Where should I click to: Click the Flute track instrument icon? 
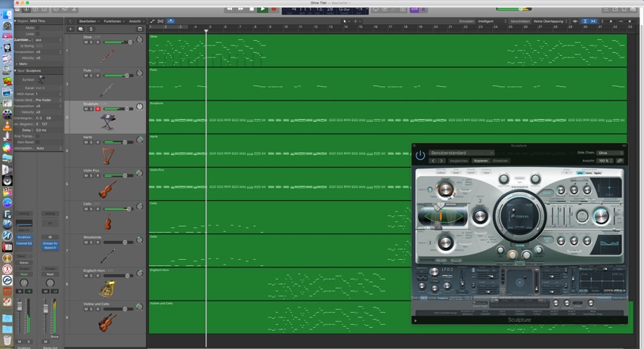coord(107,89)
